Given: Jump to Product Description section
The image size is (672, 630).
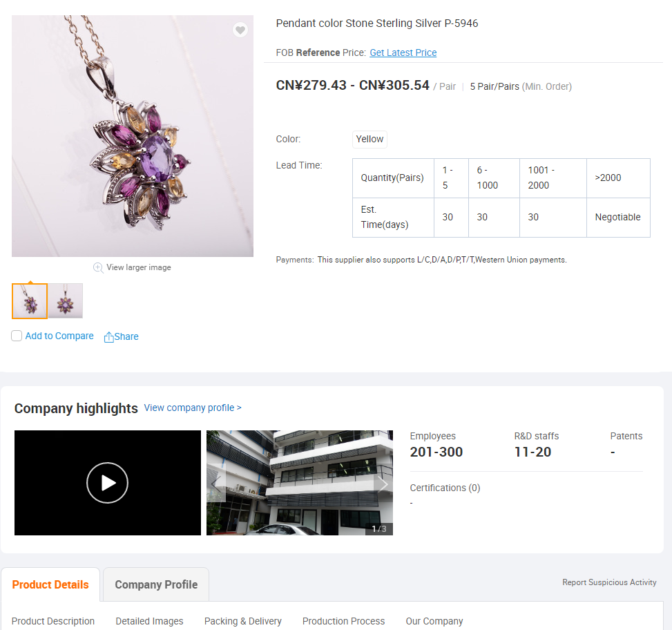Looking at the screenshot, I should pyautogui.click(x=53, y=621).
